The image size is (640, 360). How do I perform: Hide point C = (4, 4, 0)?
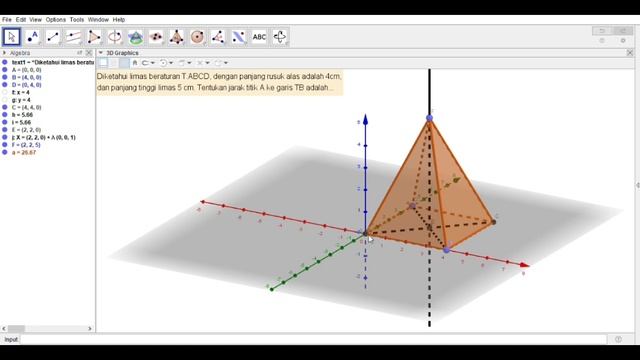(x=5, y=107)
